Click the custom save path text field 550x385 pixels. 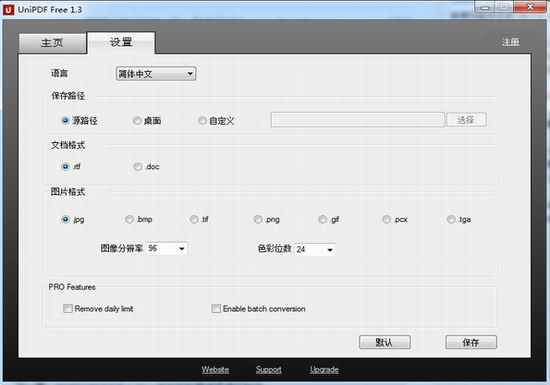pos(357,120)
